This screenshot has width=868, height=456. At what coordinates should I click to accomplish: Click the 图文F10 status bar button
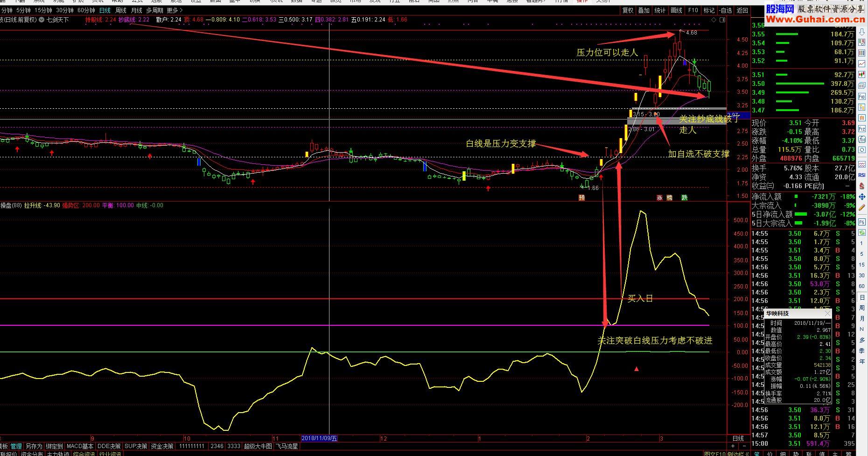click(x=714, y=454)
